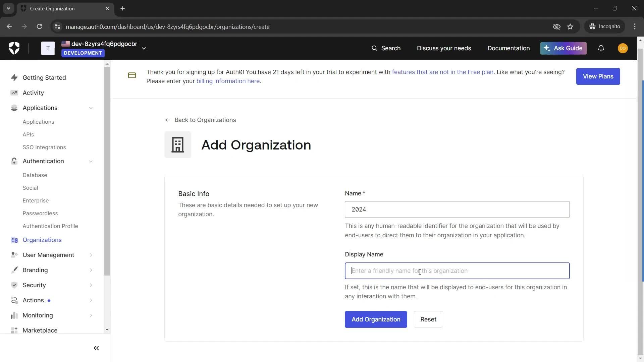
Task: Expand the Actions chevron
Action: tap(91, 300)
